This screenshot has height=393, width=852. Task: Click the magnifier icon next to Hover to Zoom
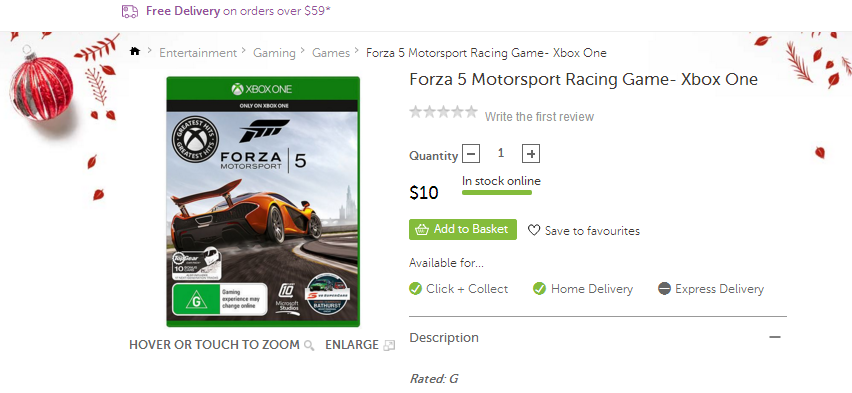pos(309,345)
